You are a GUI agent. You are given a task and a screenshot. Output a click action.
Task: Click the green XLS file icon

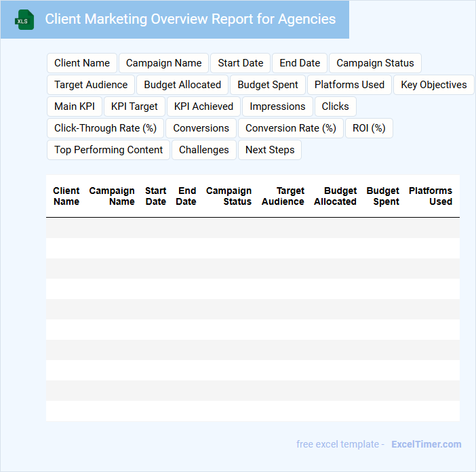(24, 20)
